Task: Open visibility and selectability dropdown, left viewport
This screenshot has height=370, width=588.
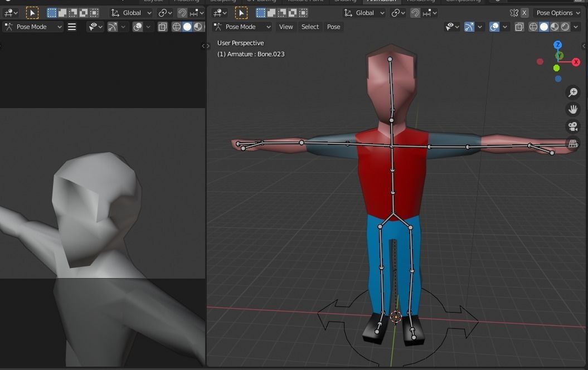Action: 95,27
